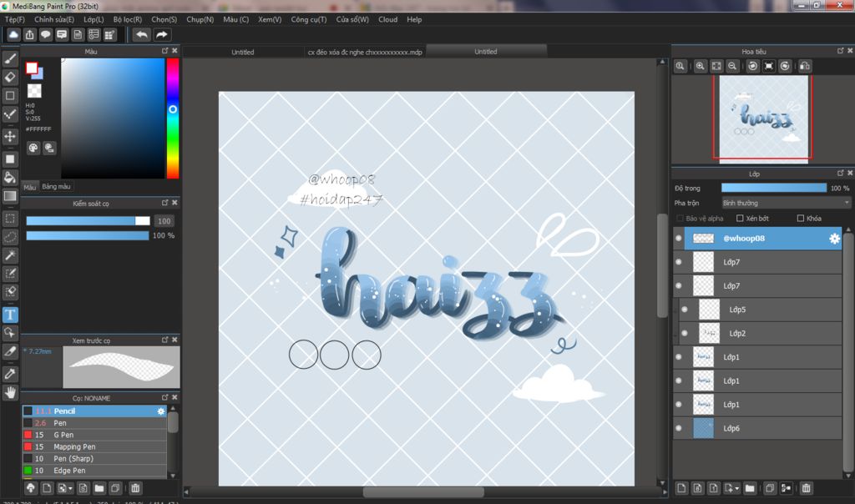855x504 pixels.
Task: Select the transparent color swatch
Action: [x=34, y=90]
